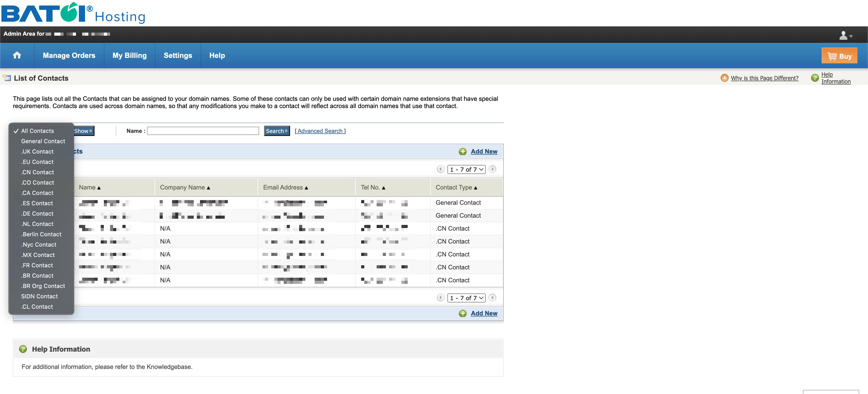Click the Help Information green circle icon
The image size is (868, 394).
(814, 78)
